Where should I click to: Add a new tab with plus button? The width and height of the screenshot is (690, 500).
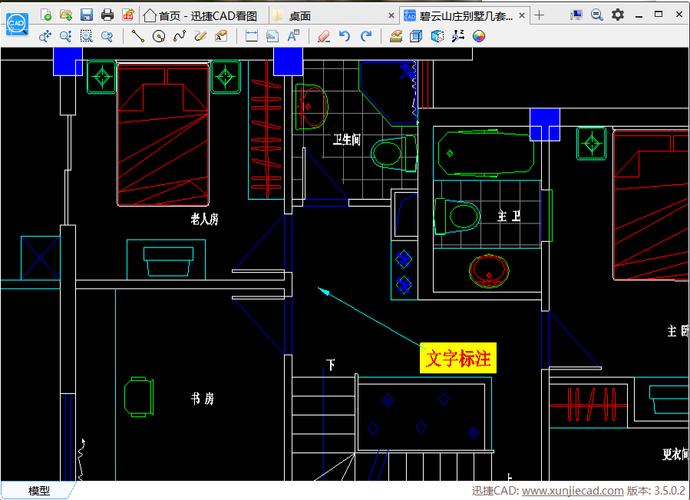click(540, 15)
